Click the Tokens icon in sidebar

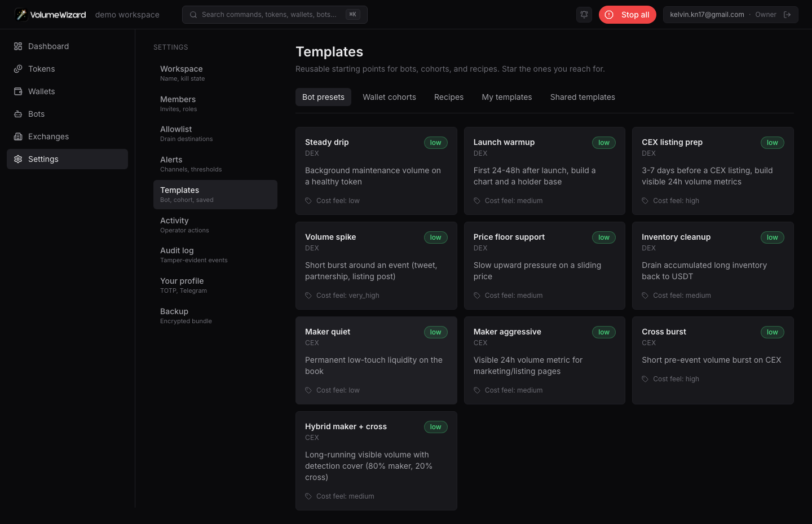(18, 69)
